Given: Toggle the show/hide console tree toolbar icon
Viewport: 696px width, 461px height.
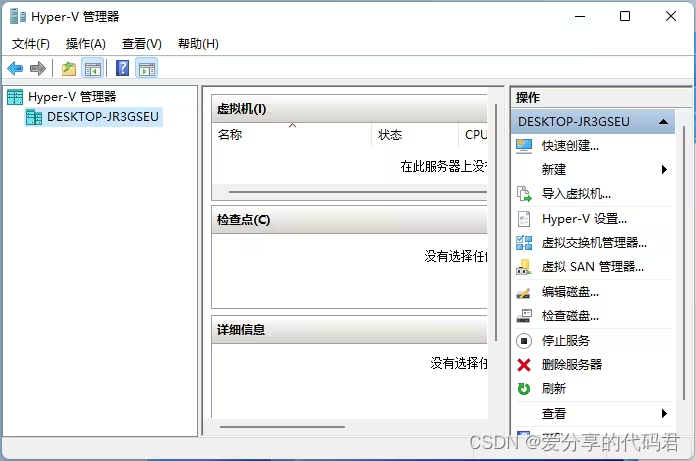Looking at the screenshot, I should pos(93,69).
